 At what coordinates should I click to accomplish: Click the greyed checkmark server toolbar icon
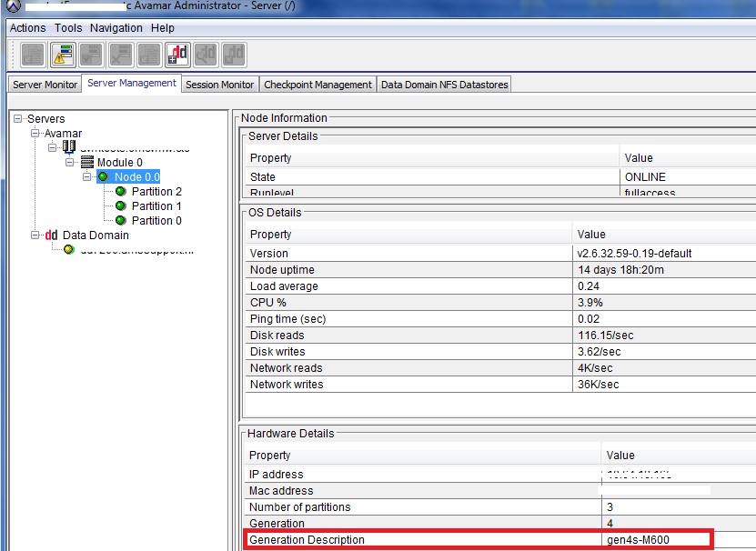[x=91, y=55]
